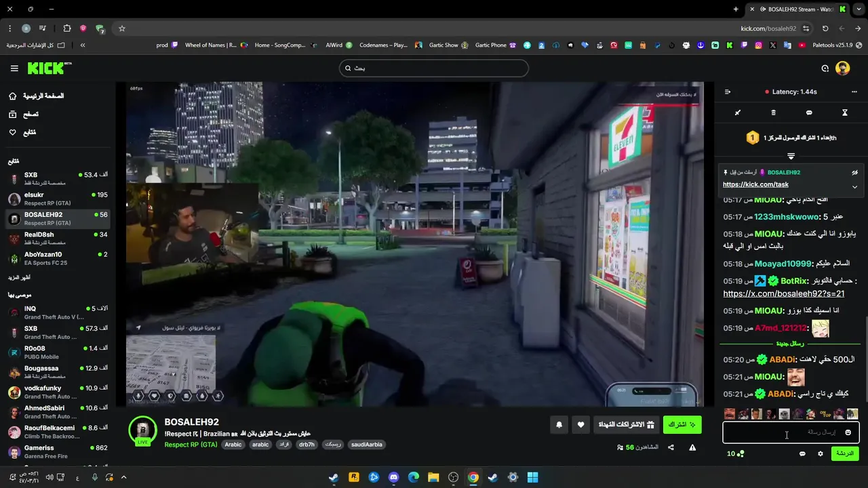Click the KICK logo
The width and height of the screenshot is (868, 488).
(x=49, y=68)
